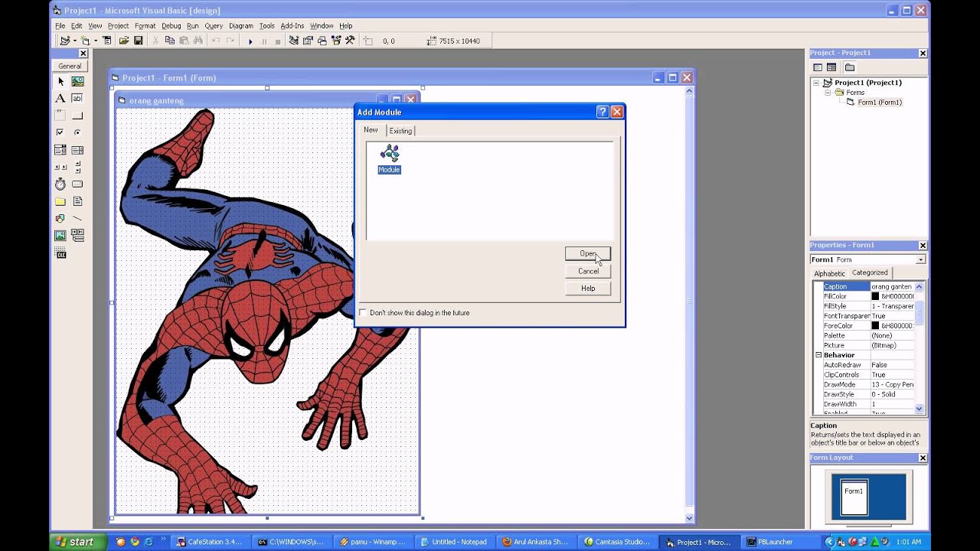Viewport: 980px width, 551px height.
Task: Open Form Layout Window from toolbar
Action: tap(322, 41)
